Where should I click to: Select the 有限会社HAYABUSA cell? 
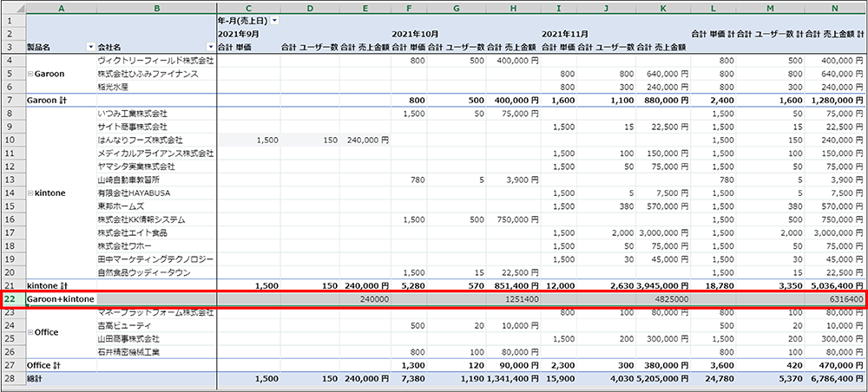coord(156,193)
